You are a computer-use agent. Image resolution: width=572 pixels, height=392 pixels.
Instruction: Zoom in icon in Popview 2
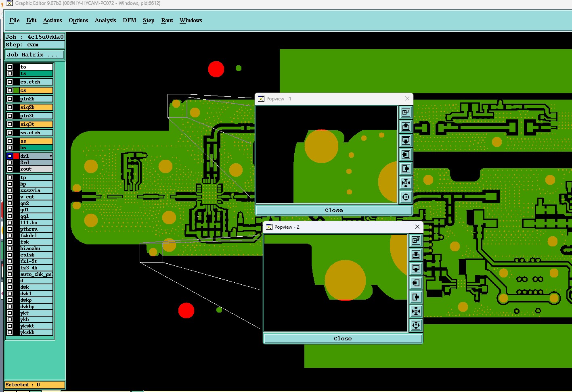click(x=416, y=311)
